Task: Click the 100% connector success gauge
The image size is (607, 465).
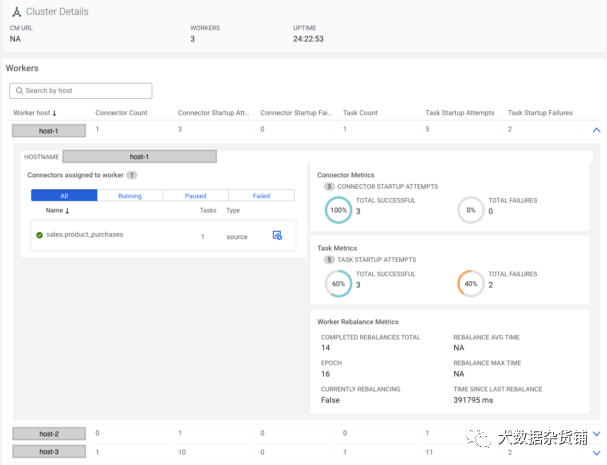Action: (338, 211)
